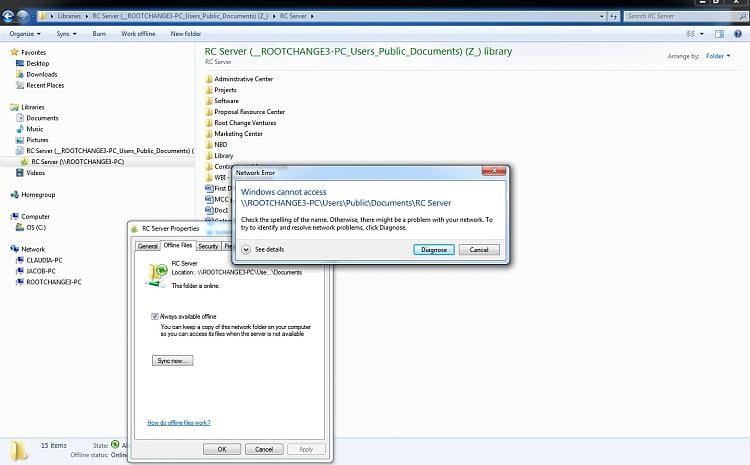Image resolution: width=750 pixels, height=465 pixels.
Task: Open Arrange by Folder dropdown
Action: 718,56
